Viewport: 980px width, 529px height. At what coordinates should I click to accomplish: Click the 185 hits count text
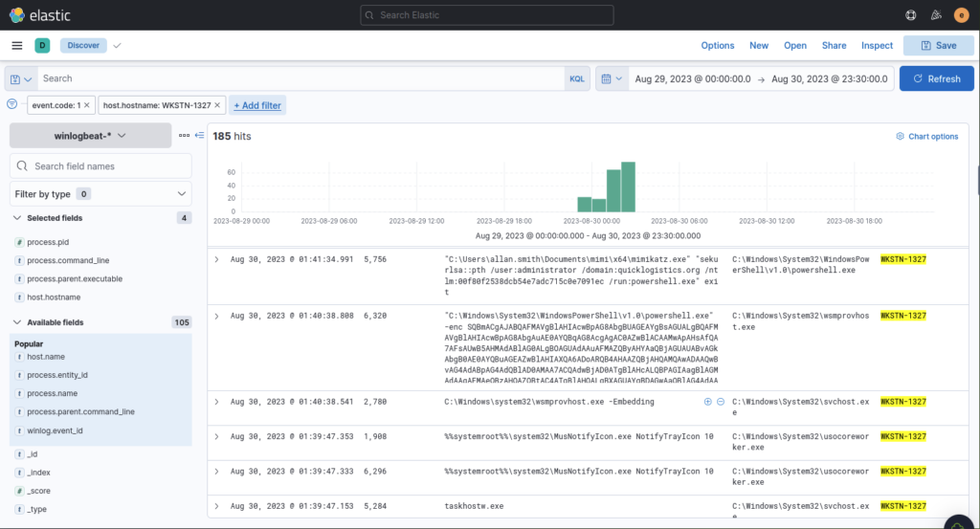(232, 136)
